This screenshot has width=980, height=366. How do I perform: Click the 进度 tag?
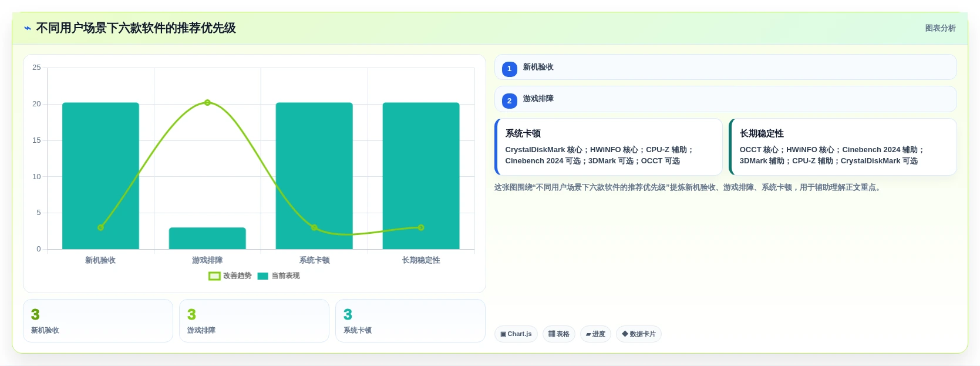tap(595, 334)
